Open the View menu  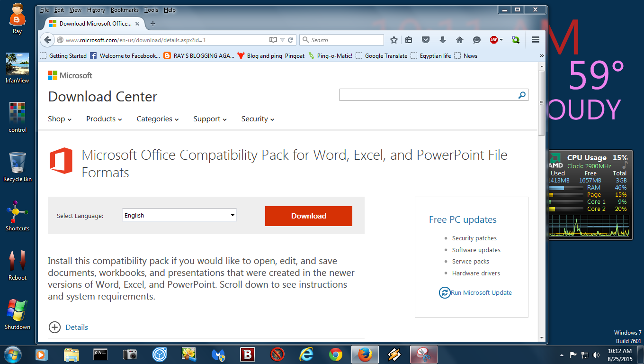pyautogui.click(x=75, y=9)
